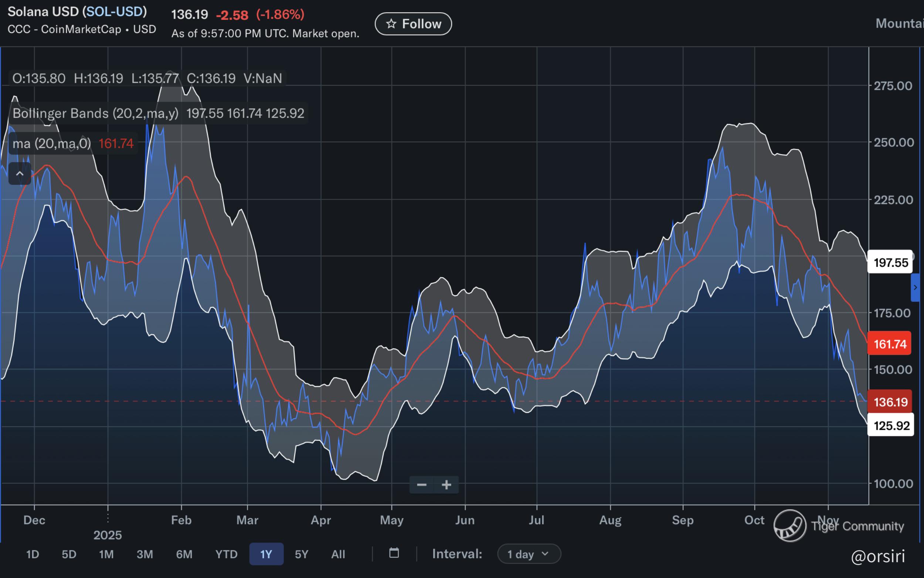This screenshot has width=924, height=578.
Task: Select the YTD range button
Action: [226, 554]
